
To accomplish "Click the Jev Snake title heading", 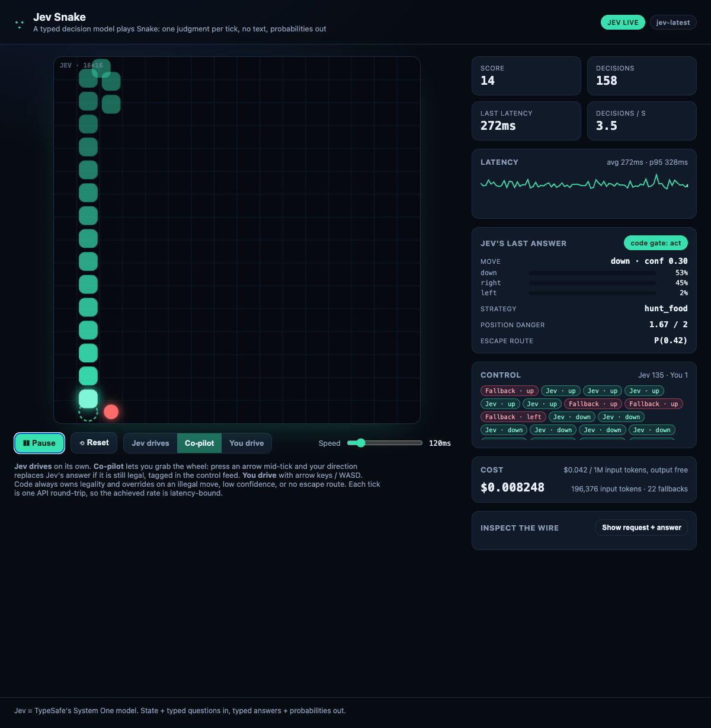I will [59, 17].
